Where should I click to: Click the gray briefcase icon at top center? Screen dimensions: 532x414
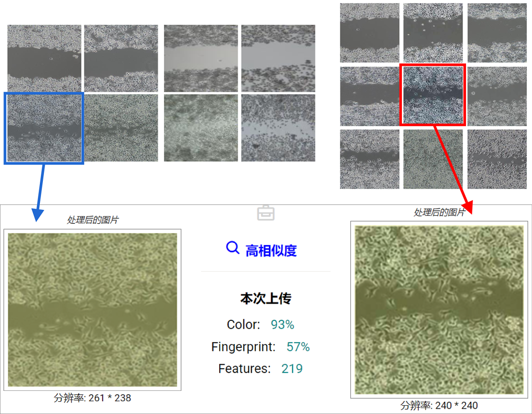click(x=266, y=212)
